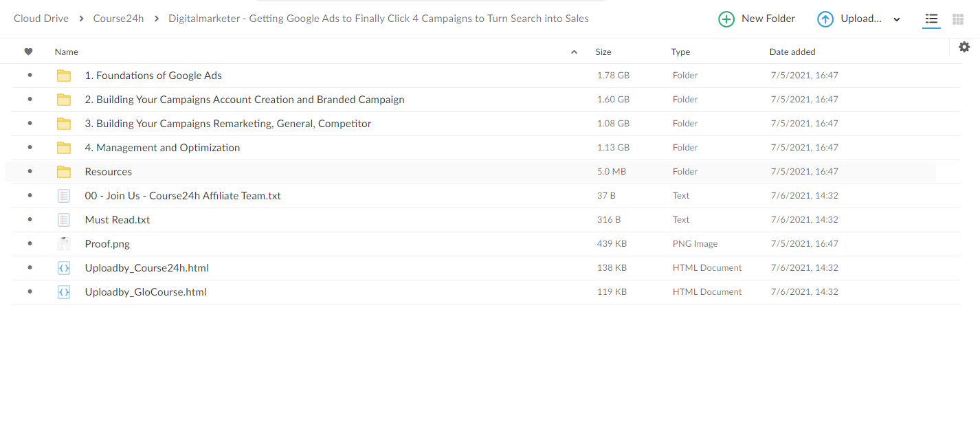
Task: Toggle favorite dot for Management and Optimization
Action: pos(30,148)
